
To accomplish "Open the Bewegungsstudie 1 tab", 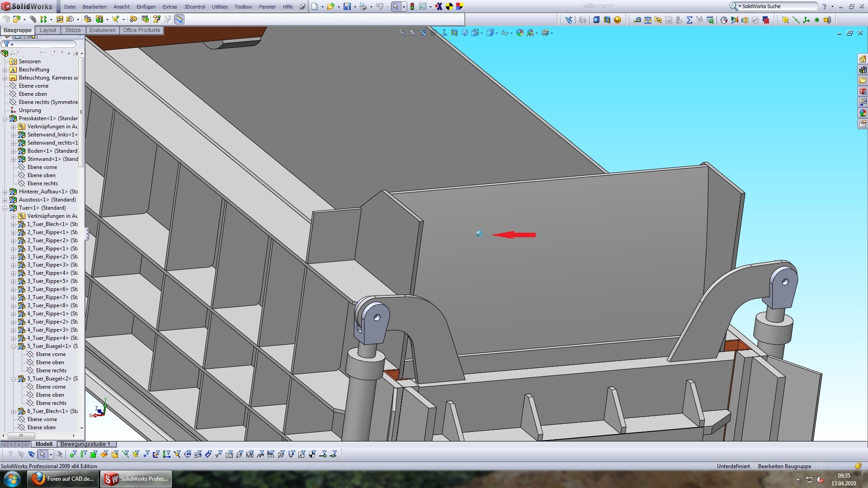I will point(85,444).
